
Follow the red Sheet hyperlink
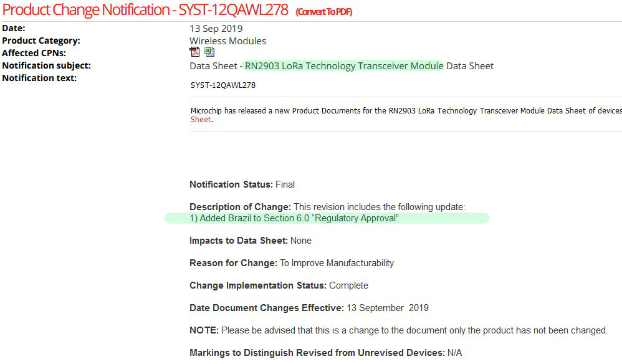pos(201,119)
